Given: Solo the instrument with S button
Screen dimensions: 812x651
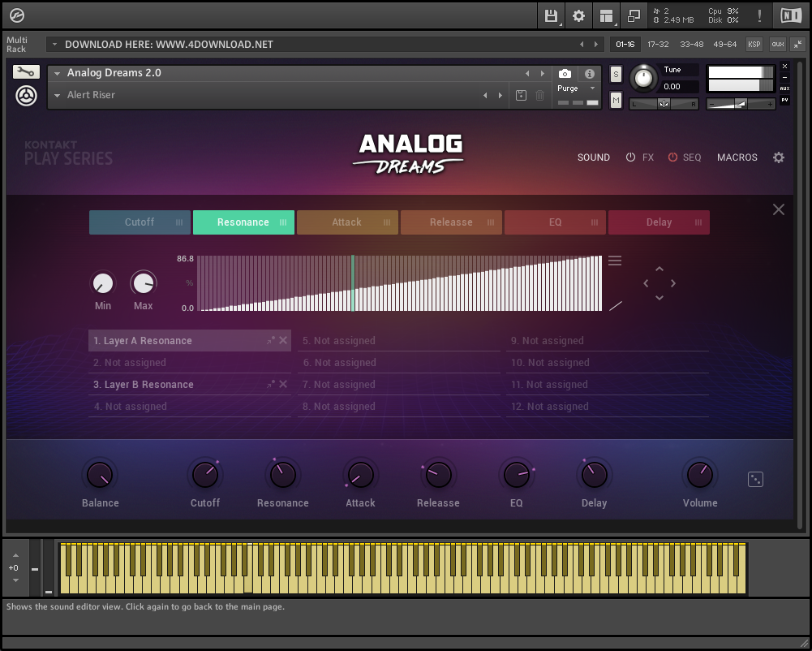Looking at the screenshot, I should [616, 74].
